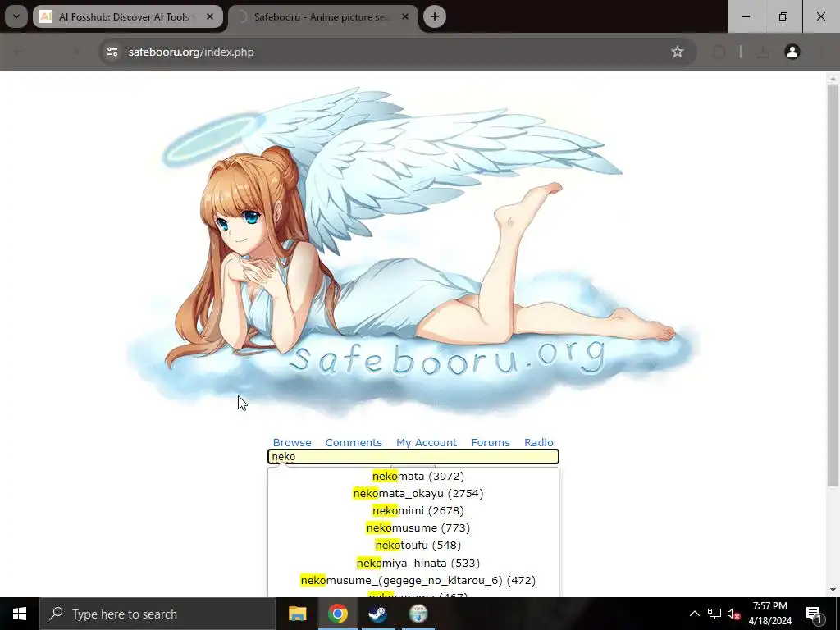
Task: Open the network status tray icon
Action: click(714, 614)
